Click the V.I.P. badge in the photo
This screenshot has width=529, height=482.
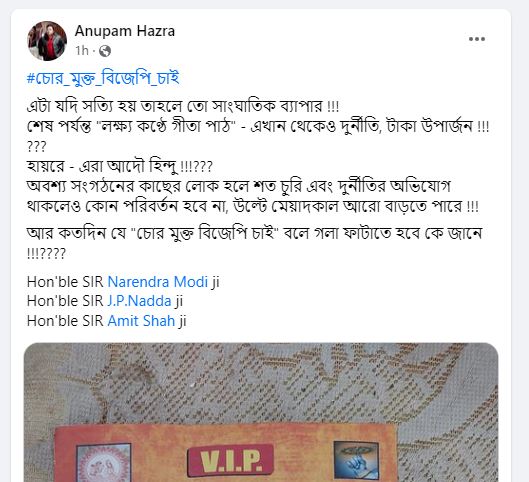pos(230,460)
